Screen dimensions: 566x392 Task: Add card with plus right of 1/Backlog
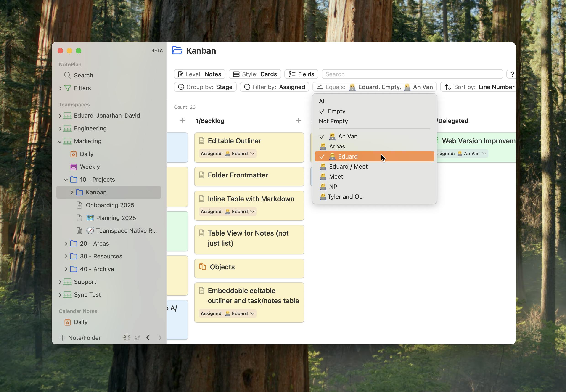298,120
